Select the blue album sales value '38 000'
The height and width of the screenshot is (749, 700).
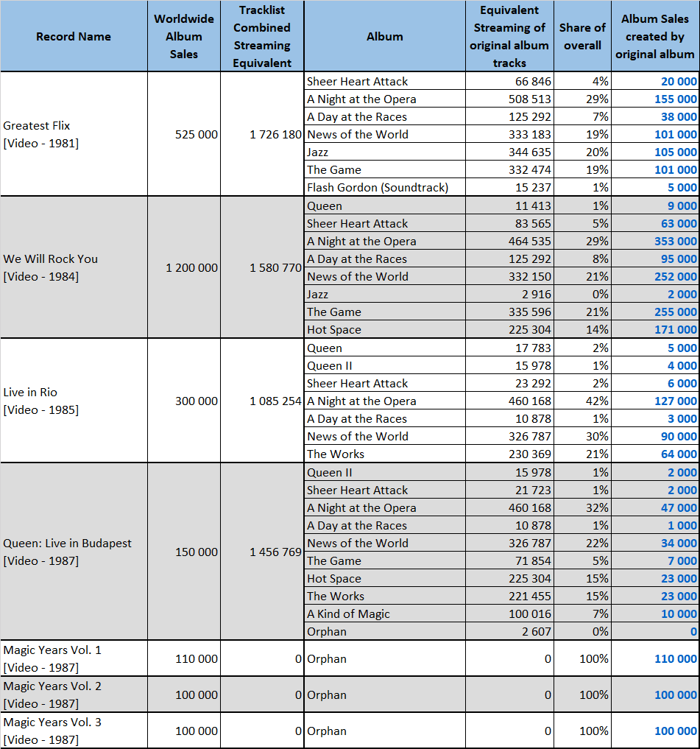click(x=679, y=117)
